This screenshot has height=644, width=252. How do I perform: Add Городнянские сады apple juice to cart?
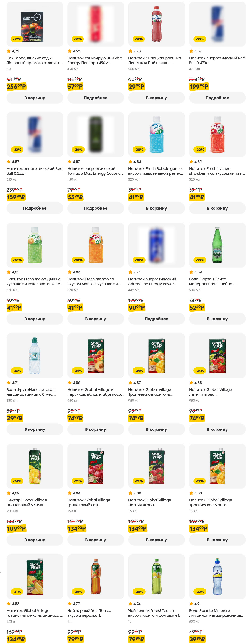(35, 98)
